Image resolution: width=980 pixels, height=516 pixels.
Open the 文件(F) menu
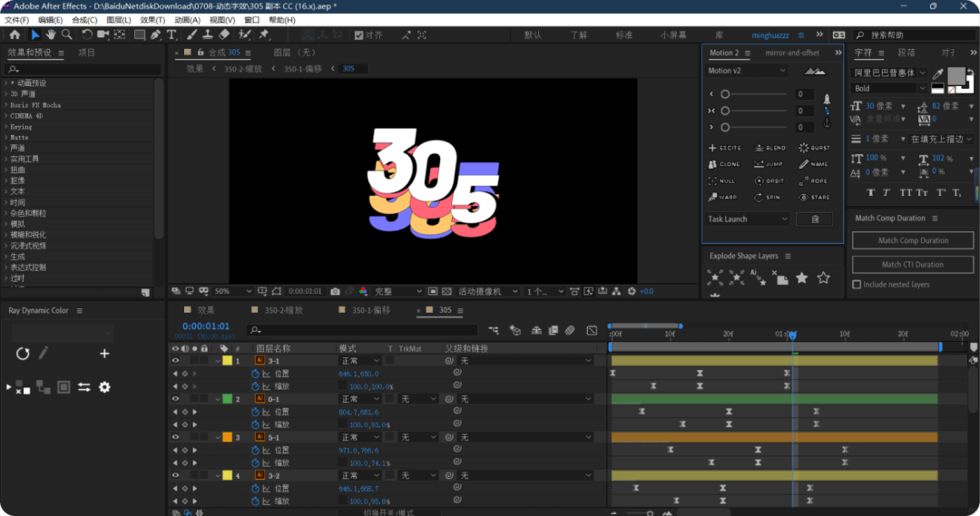click(16, 20)
